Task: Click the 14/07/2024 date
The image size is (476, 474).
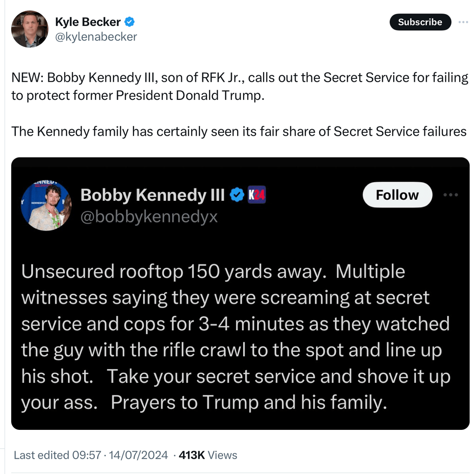Action: click(x=138, y=455)
